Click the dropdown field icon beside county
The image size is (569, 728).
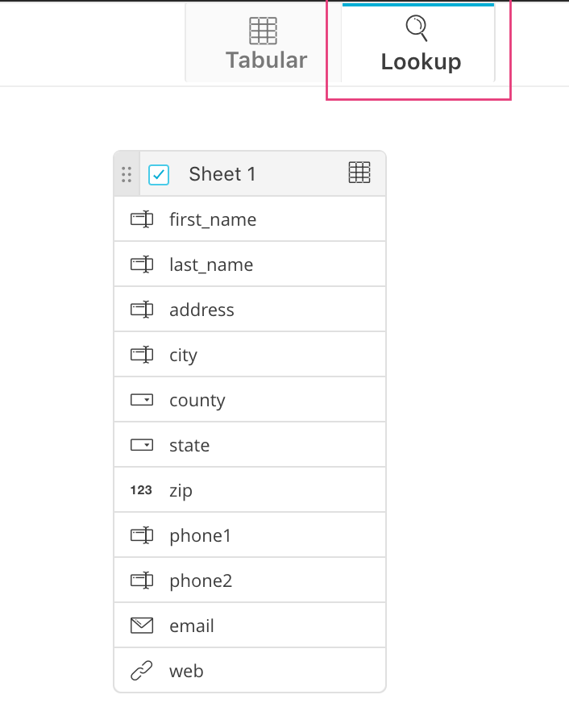(x=142, y=400)
